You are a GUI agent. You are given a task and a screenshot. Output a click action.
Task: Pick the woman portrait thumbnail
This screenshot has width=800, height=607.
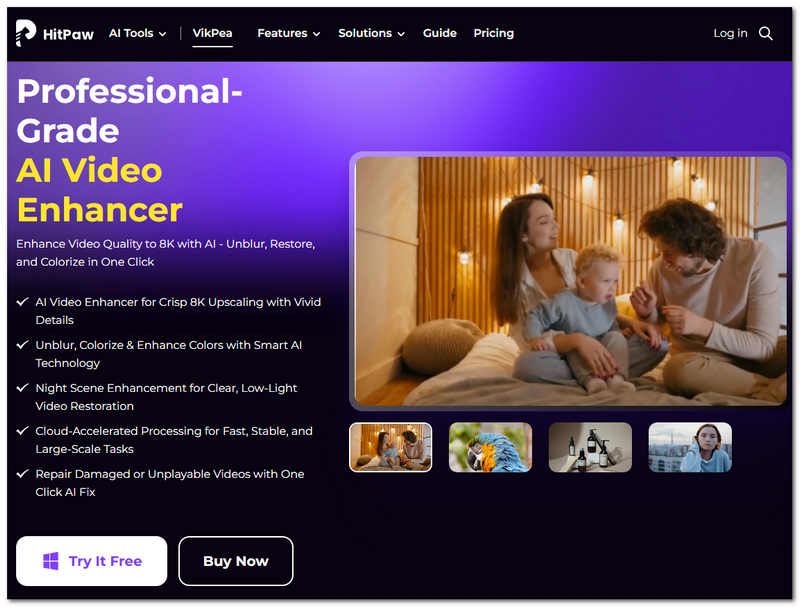[x=690, y=447]
